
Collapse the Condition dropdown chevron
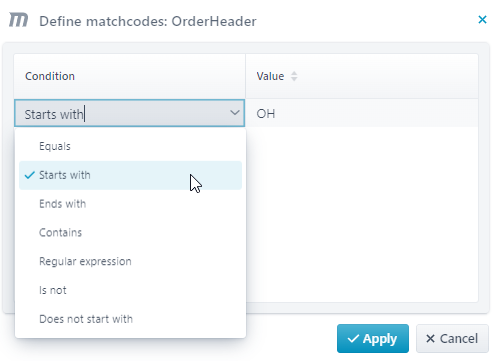[x=235, y=113]
